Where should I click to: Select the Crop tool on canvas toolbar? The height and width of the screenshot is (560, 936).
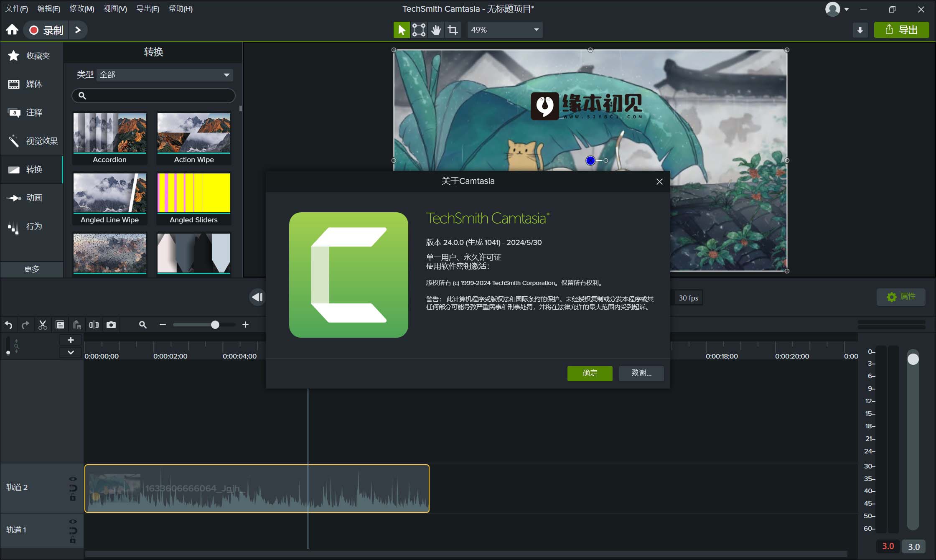(453, 30)
